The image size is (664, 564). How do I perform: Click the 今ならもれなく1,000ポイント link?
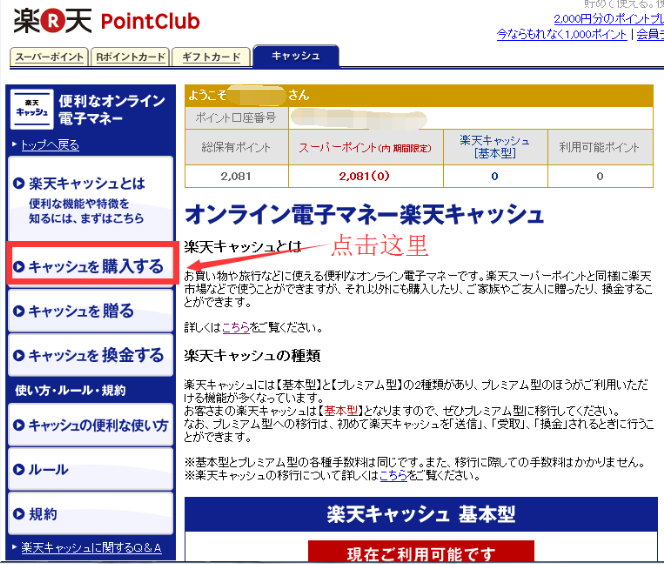563,34
